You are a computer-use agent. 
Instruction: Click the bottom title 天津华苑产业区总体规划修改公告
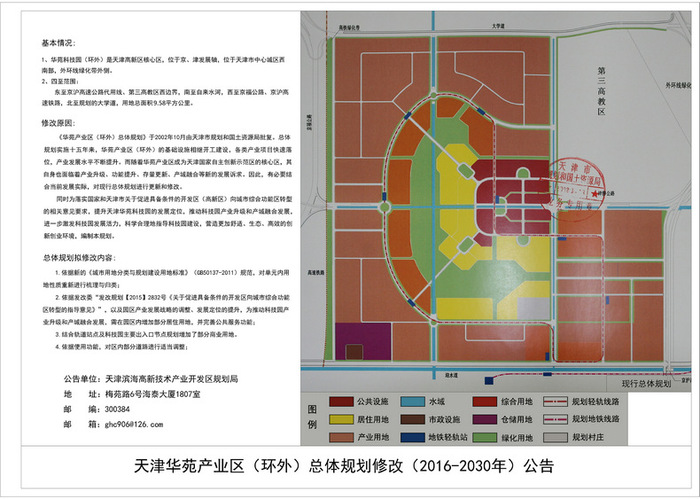(344, 466)
